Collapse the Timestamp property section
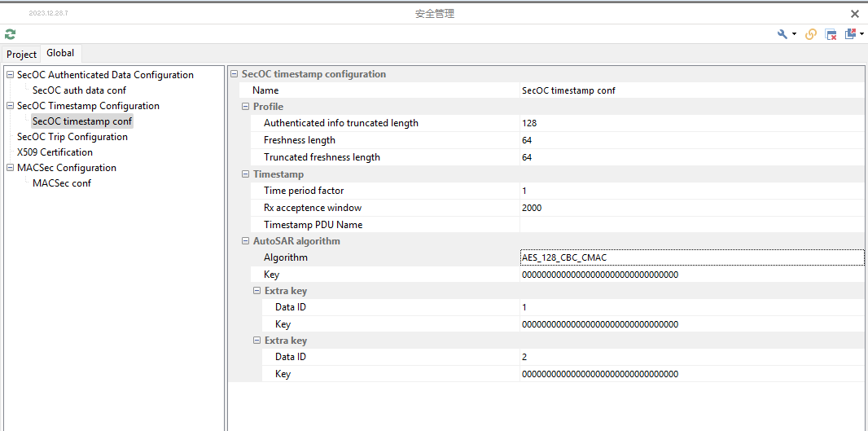This screenshot has height=431, width=868. pyautogui.click(x=245, y=174)
